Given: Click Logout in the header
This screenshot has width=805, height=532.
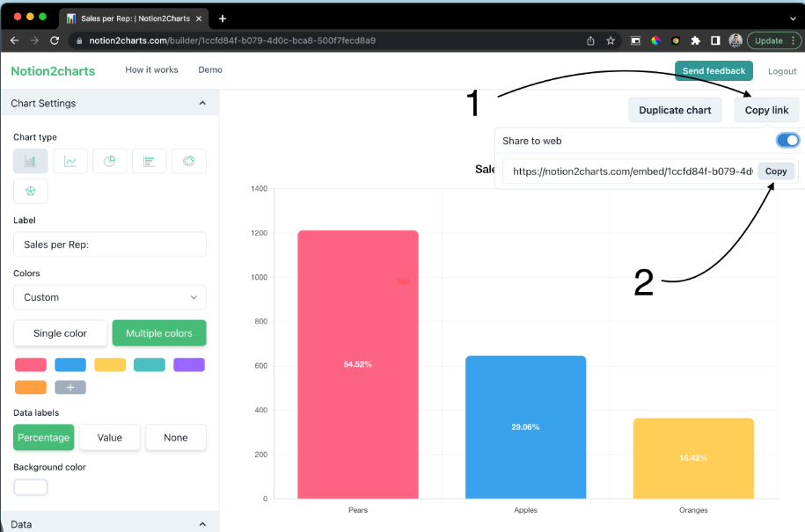Looking at the screenshot, I should pos(782,71).
